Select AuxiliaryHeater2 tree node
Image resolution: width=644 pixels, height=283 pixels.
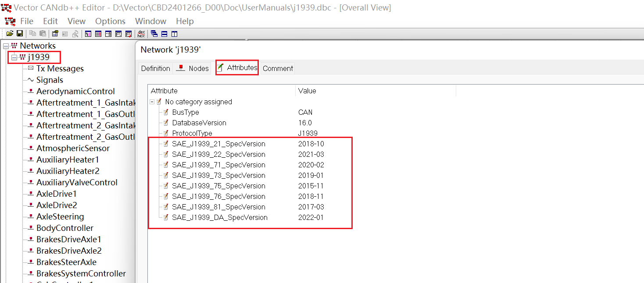click(x=68, y=171)
